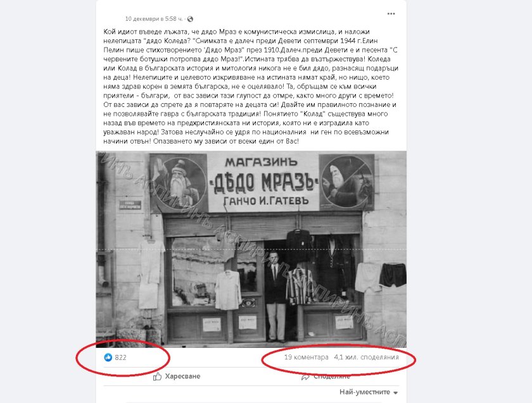Open the Дядо Мраз shop photo

(251, 249)
